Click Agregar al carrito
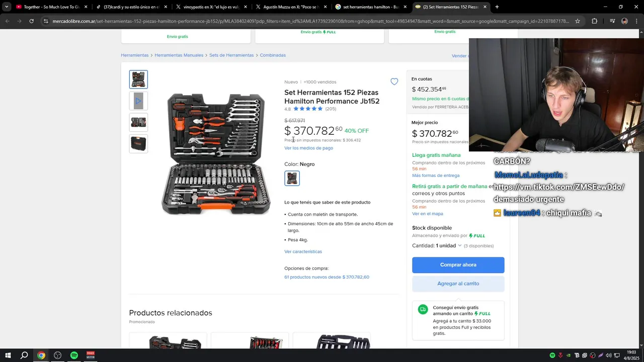 (458, 284)
